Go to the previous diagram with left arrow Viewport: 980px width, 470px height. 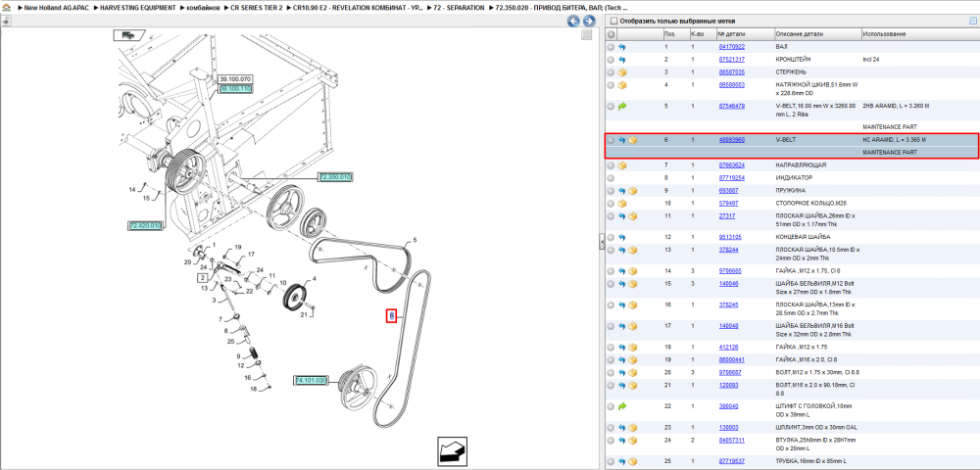[573, 22]
